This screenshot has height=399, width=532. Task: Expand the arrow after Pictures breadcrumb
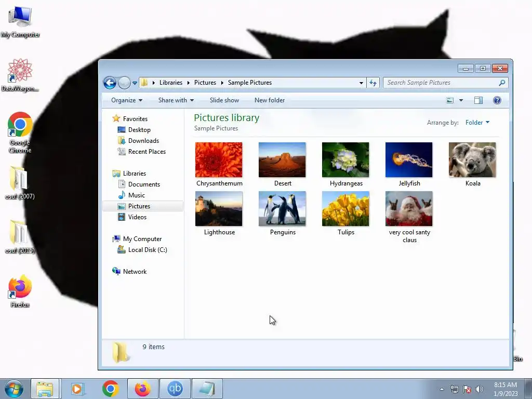222,83
